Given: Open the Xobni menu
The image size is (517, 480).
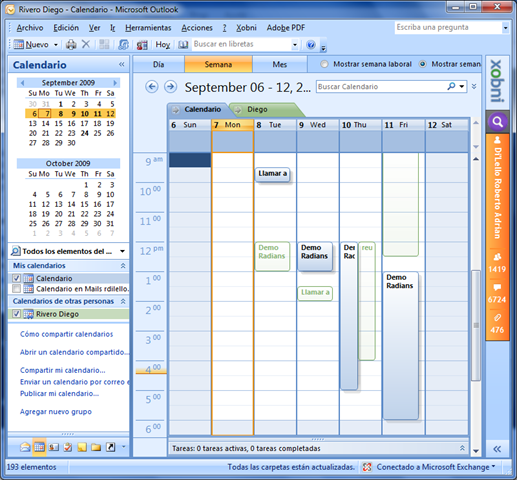Looking at the screenshot, I should point(246,28).
